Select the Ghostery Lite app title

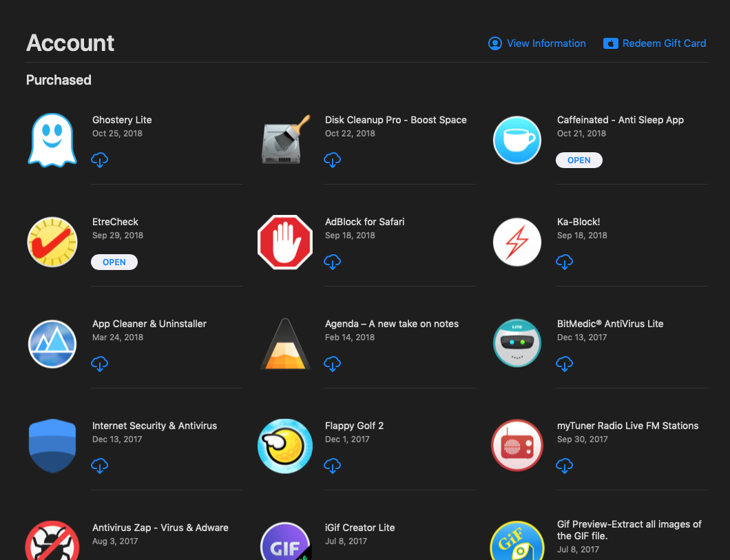pos(122,120)
